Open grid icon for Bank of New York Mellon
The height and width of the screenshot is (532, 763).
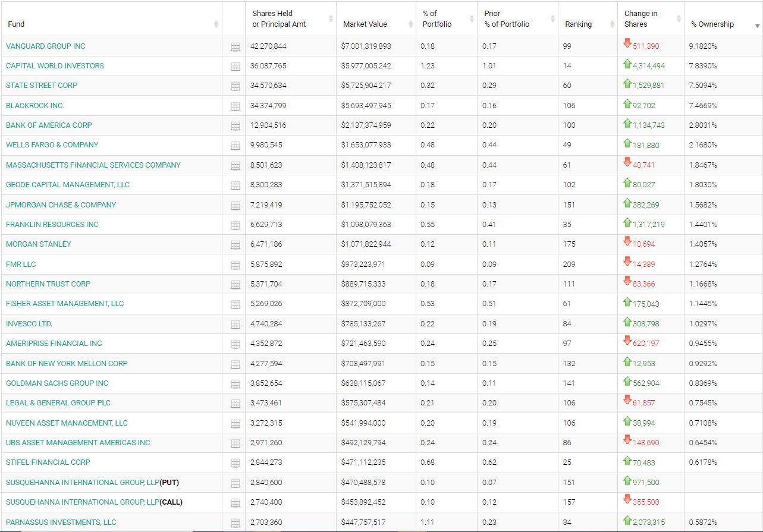235,364
